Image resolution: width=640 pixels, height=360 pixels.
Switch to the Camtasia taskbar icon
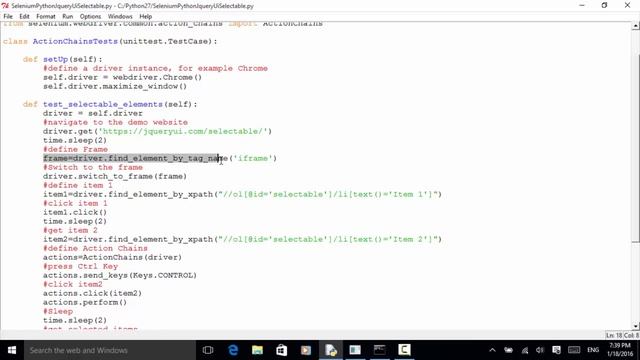tap(404, 350)
